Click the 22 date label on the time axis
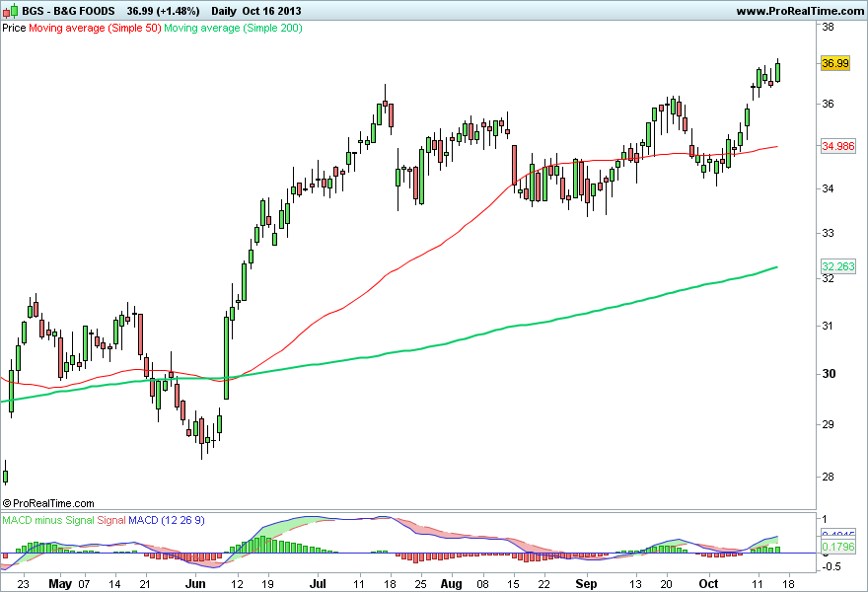 click(544, 584)
